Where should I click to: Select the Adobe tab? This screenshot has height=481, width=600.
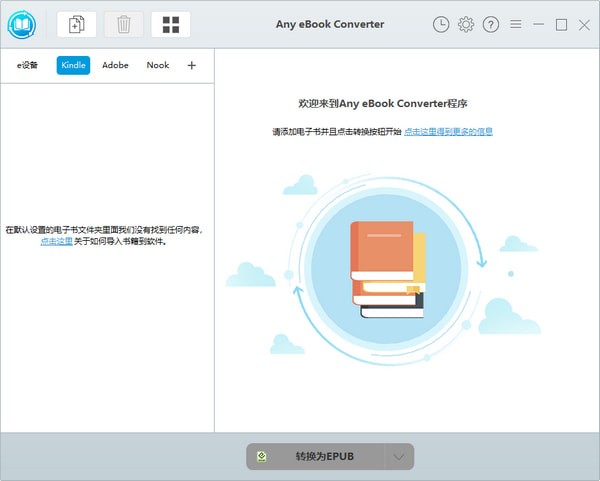pos(115,65)
